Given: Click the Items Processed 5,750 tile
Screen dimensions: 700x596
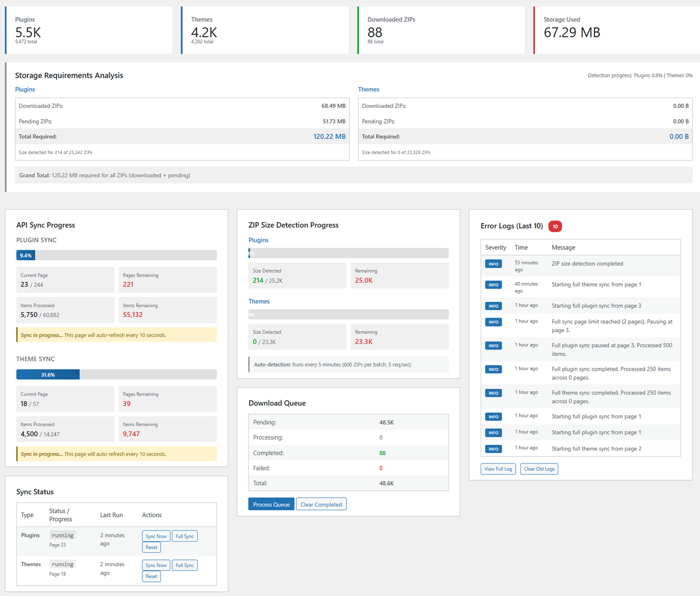Looking at the screenshot, I should [x=65, y=310].
